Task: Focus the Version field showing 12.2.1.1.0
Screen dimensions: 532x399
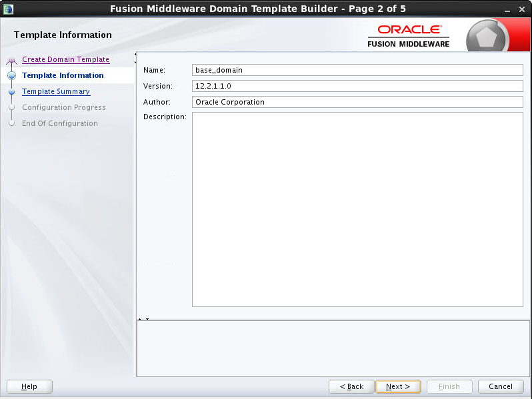Action: click(x=357, y=86)
